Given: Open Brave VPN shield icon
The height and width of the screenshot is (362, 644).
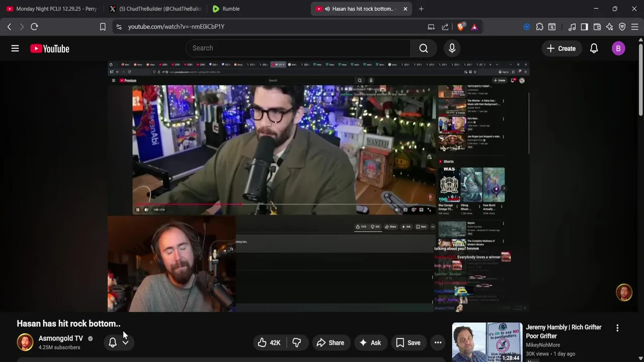Looking at the screenshot, I should [622, 27].
